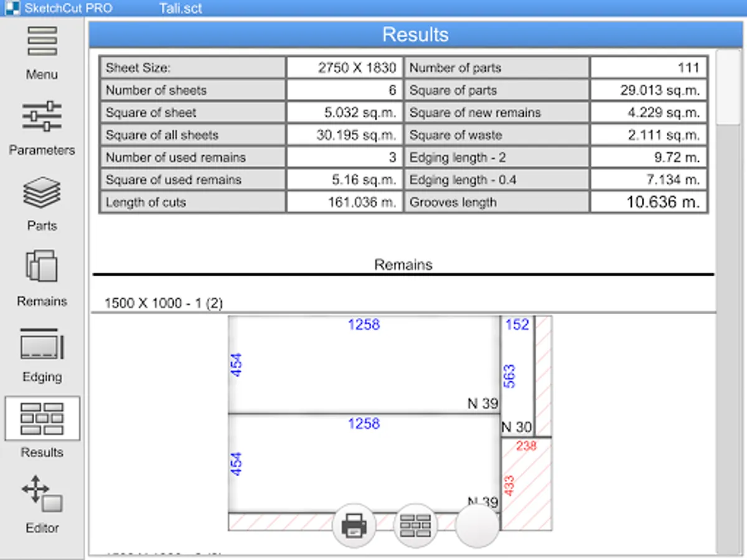Click the Edging length - 2 label
747x560 pixels.
coord(458,157)
